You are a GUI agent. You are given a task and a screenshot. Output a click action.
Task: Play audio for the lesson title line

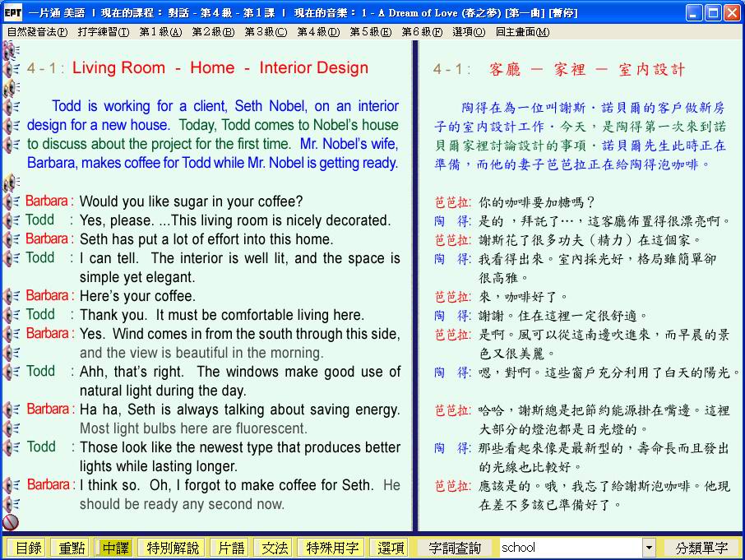[x=12, y=68]
